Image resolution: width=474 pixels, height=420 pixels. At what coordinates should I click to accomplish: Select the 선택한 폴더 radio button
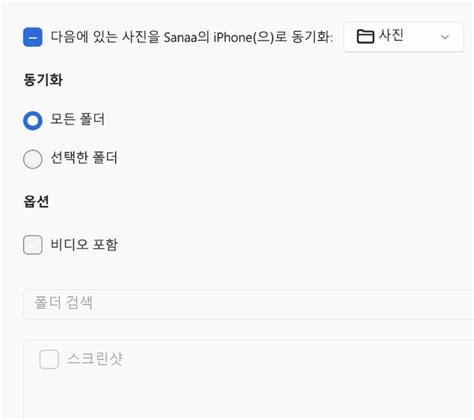(33, 159)
